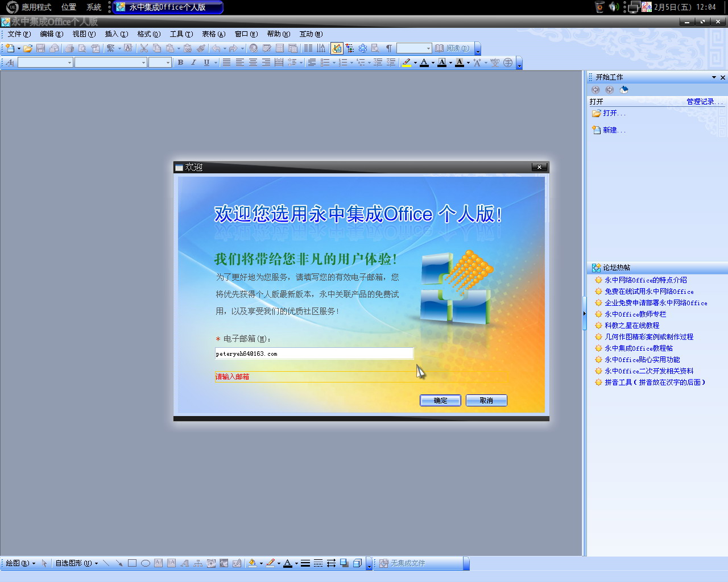Click the Open folder toolbar icon
The width and height of the screenshot is (728, 582).
(28, 48)
